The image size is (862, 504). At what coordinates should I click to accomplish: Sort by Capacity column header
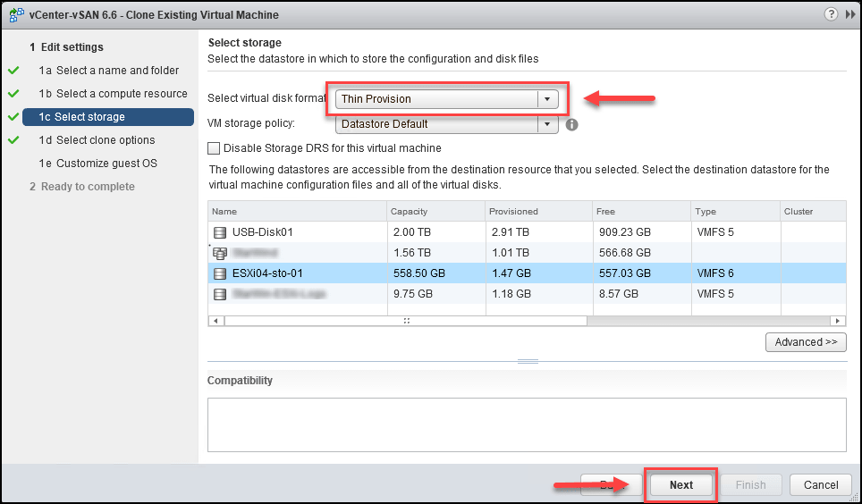point(436,212)
